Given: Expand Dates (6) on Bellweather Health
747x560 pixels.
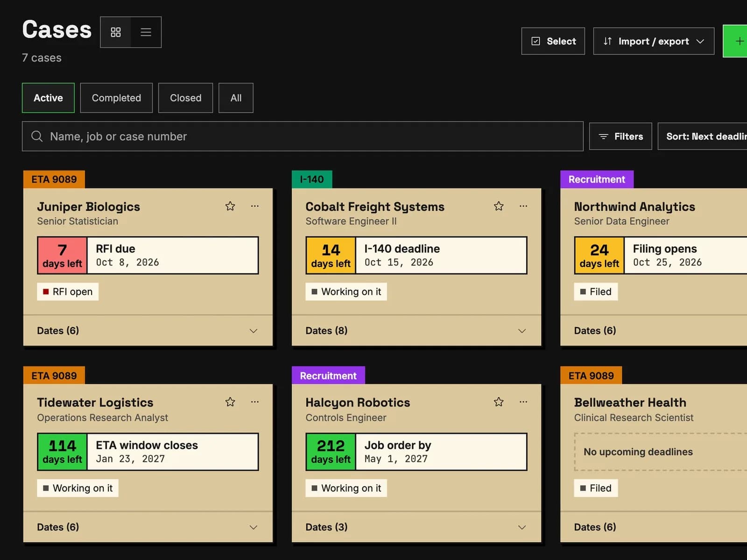Looking at the screenshot, I should [654, 527].
